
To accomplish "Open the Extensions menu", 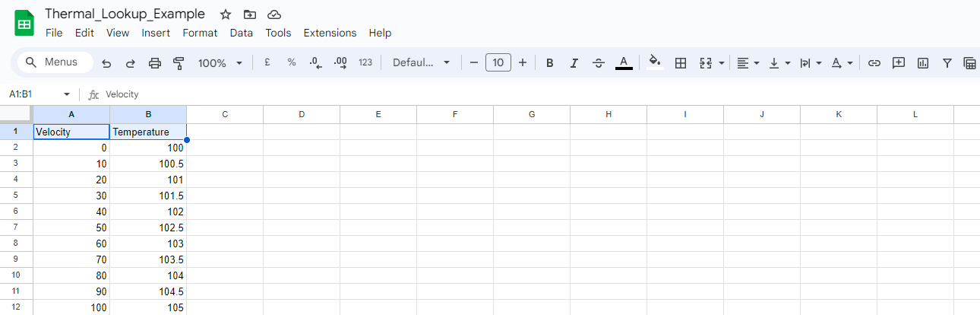I will [330, 33].
